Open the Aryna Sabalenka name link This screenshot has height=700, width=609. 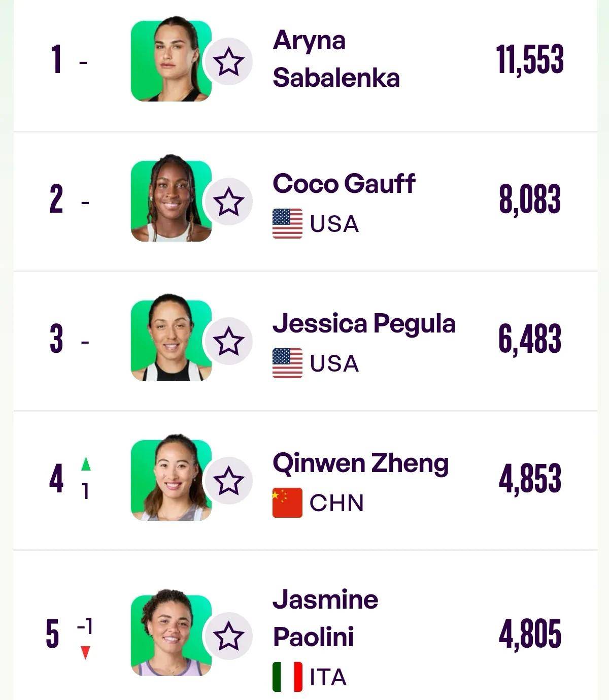coord(336,59)
